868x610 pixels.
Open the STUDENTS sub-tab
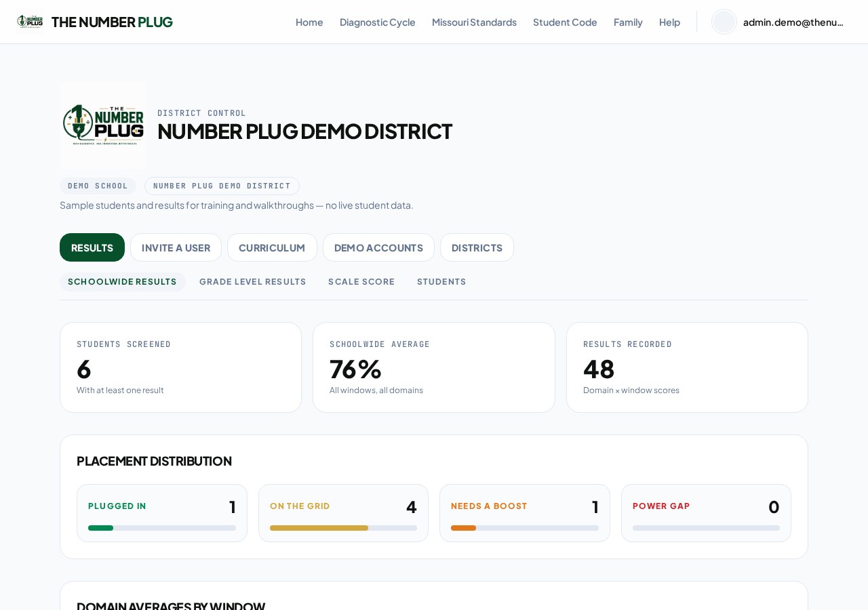pos(441,282)
